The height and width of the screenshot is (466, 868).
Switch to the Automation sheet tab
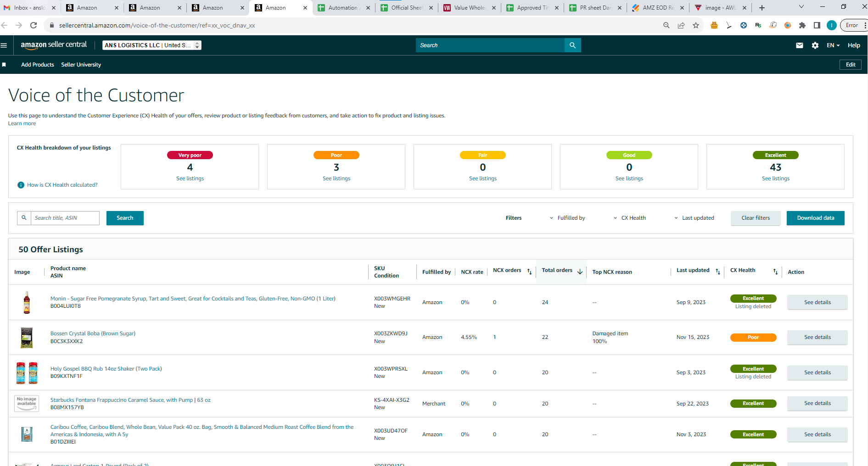343,8
